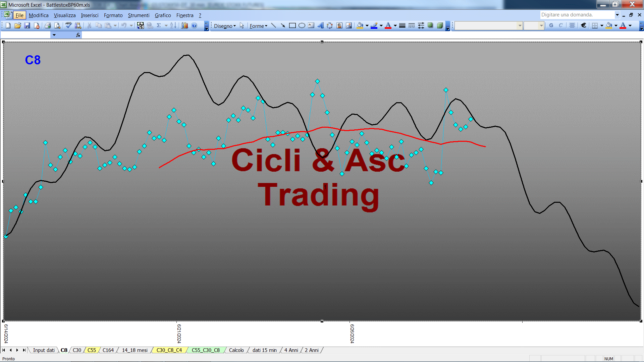The width and height of the screenshot is (644, 362).
Task: Toggle Italic (C) formatting
Action: pyautogui.click(x=560, y=25)
